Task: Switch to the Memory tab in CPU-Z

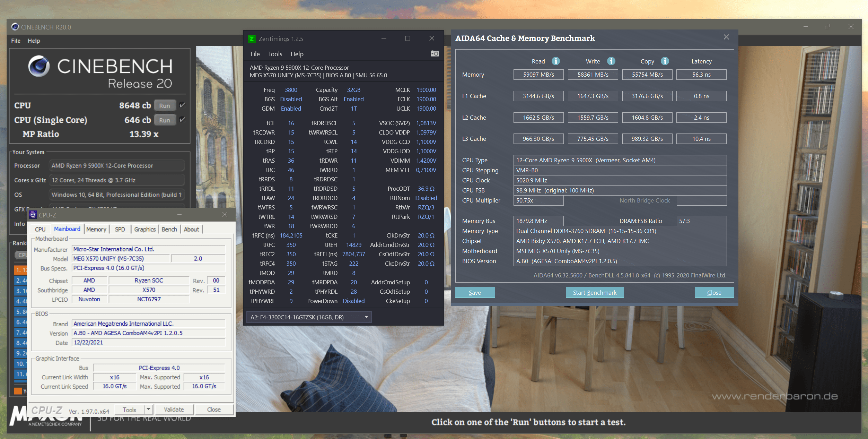Action: [96, 229]
